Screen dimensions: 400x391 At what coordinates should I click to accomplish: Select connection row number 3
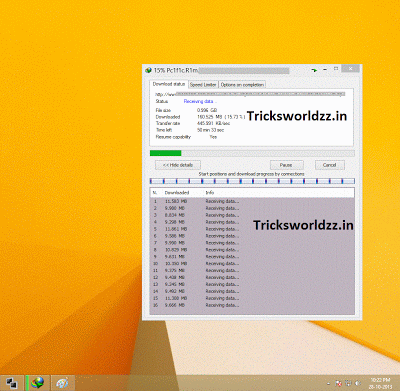[252, 215]
